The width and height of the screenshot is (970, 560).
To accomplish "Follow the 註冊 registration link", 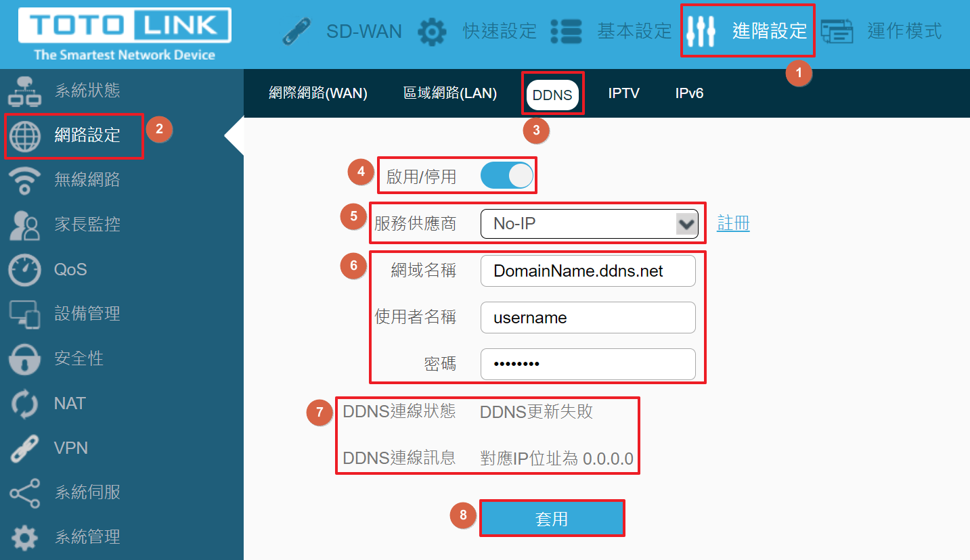I will point(733,223).
